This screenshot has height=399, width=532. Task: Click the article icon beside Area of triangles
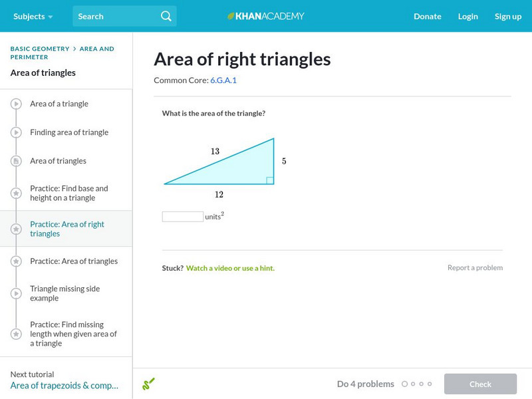point(16,161)
